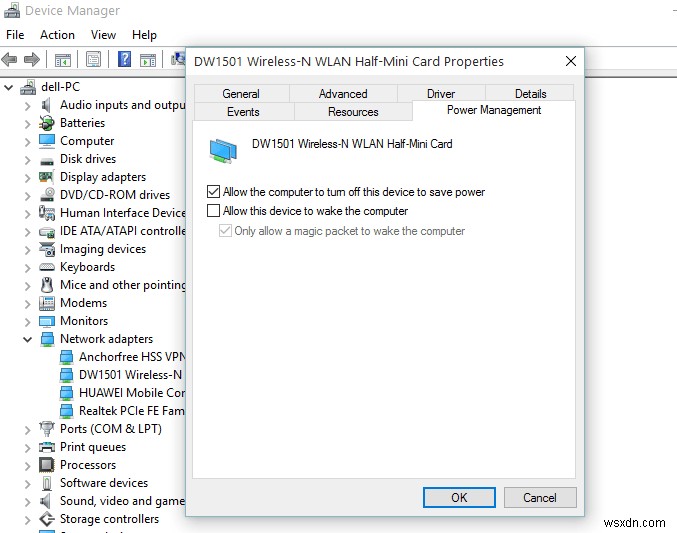Select the Software devices tree item

click(104, 483)
